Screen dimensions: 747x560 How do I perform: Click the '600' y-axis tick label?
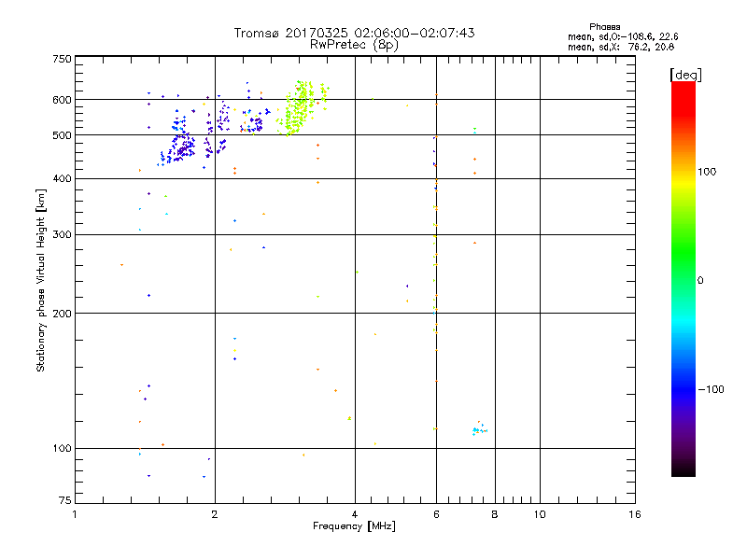tap(62, 100)
